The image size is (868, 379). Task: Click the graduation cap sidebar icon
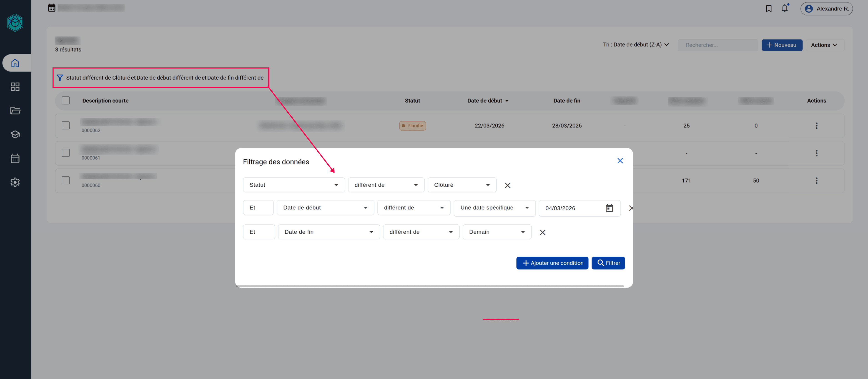coord(15,135)
